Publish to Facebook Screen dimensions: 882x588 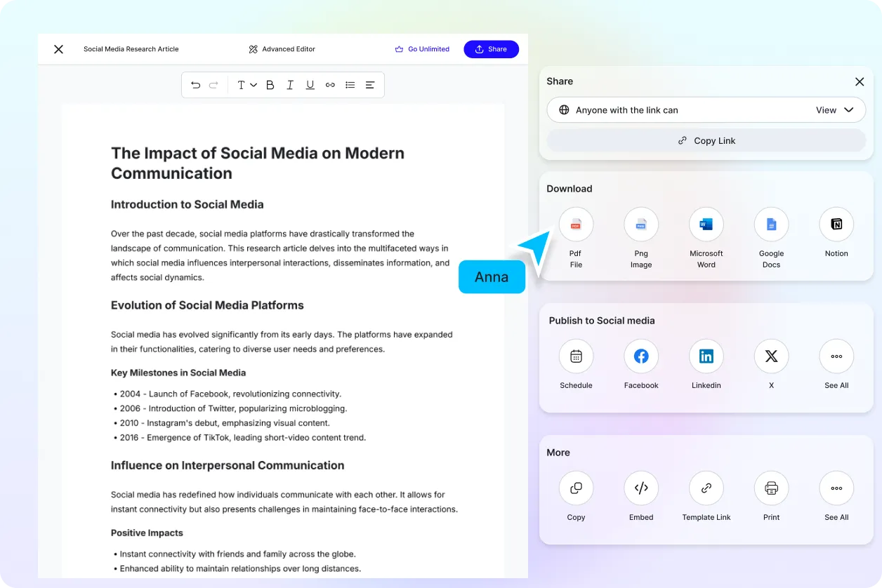[641, 356]
